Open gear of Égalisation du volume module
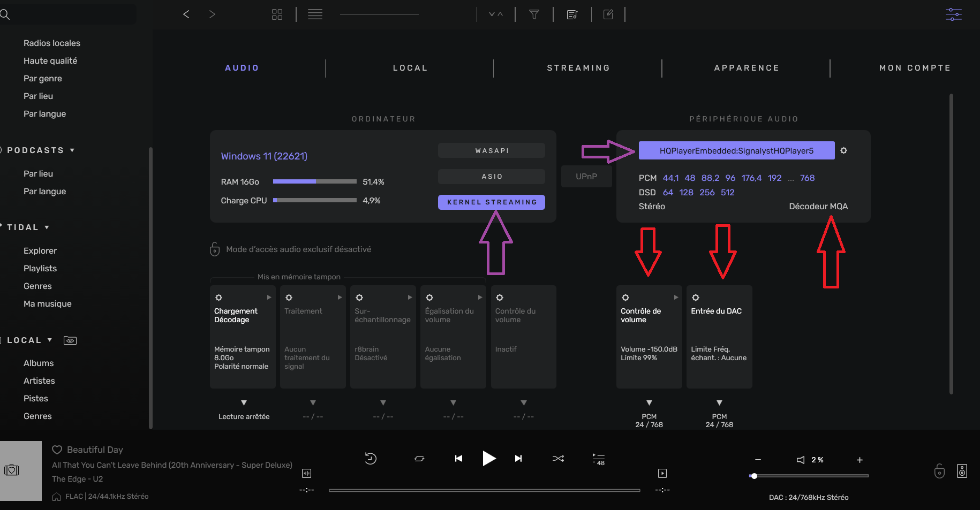Viewport: 980px width, 510px height. [x=429, y=298]
